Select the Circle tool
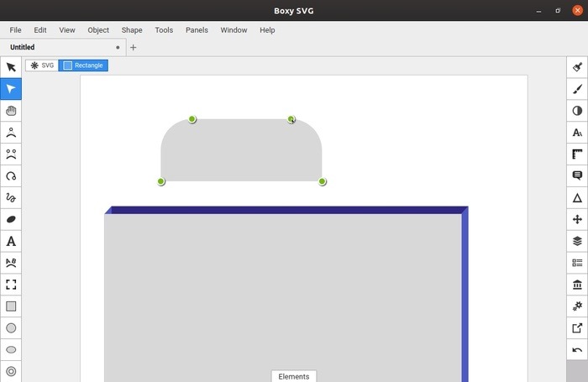Screen dimensions: 588x382 coord(11,328)
